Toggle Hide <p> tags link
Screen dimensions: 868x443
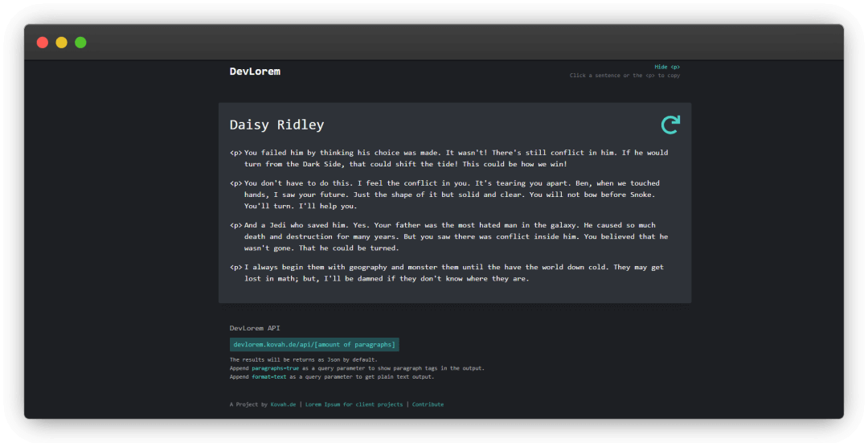(x=667, y=67)
